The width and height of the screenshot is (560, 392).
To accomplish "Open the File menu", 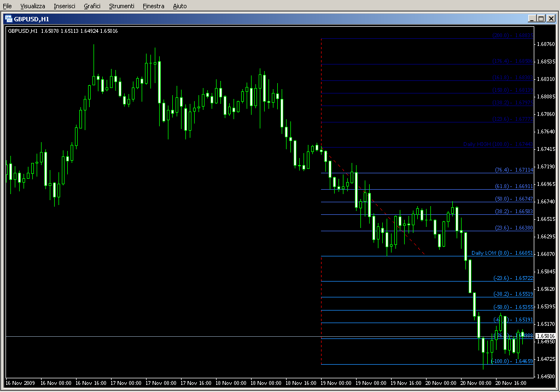I will pyautogui.click(x=8, y=6).
